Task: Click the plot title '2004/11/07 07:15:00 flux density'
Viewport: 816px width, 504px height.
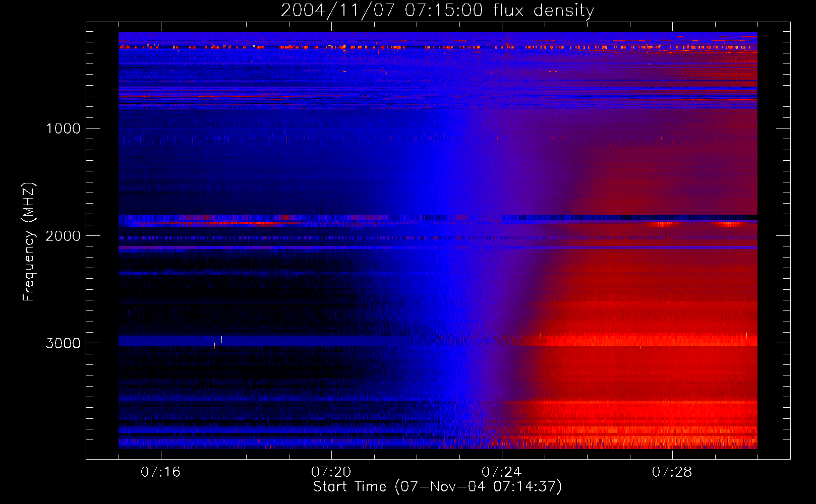Action: (437, 11)
